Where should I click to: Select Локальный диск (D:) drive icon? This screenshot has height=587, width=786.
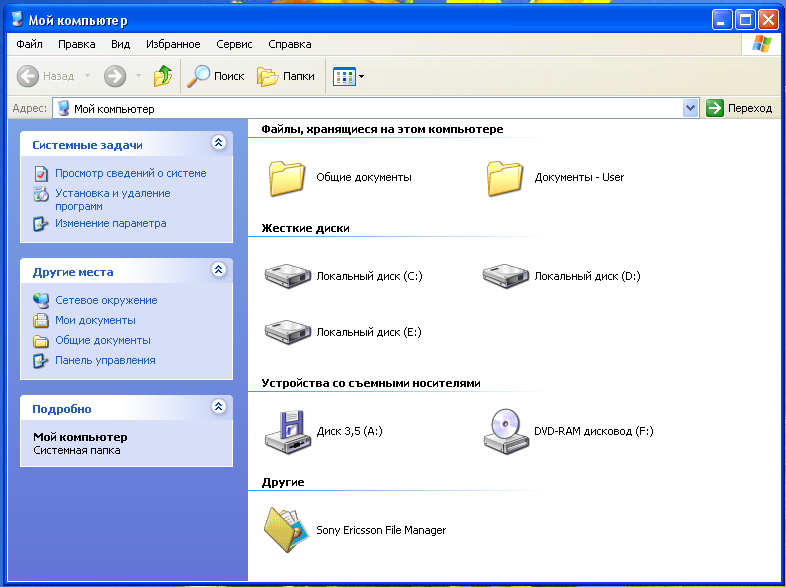pyautogui.click(x=506, y=276)
